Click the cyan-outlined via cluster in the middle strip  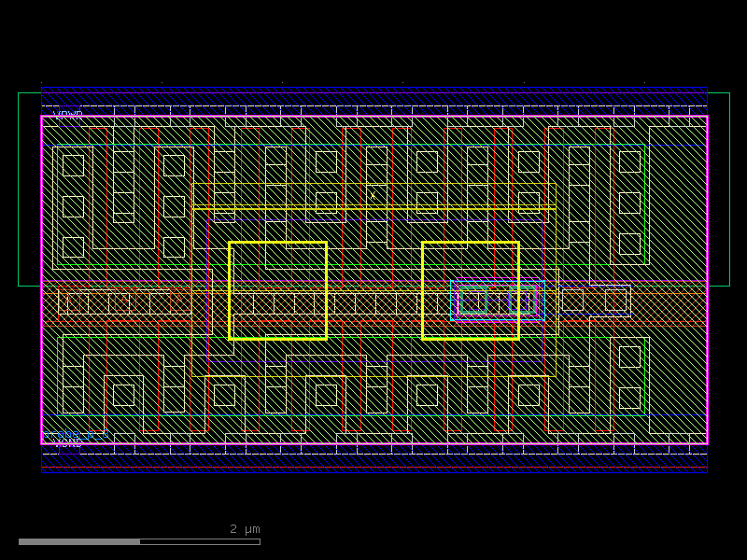(x=497, y=301)
